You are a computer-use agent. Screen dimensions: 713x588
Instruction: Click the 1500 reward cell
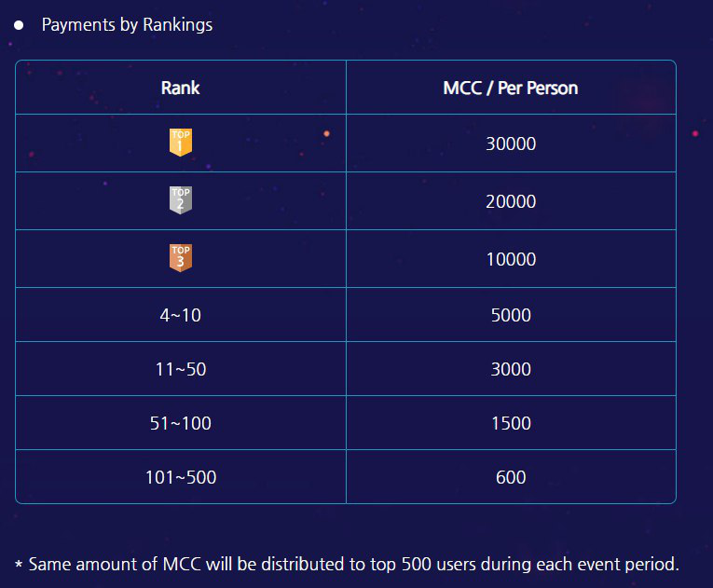click(x=511, y=423)
